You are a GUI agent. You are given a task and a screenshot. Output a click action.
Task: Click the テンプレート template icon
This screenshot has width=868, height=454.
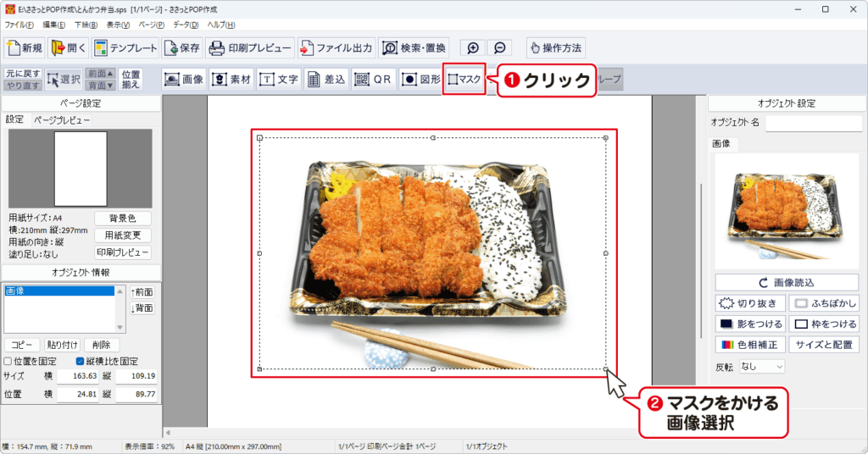[125, 47]
